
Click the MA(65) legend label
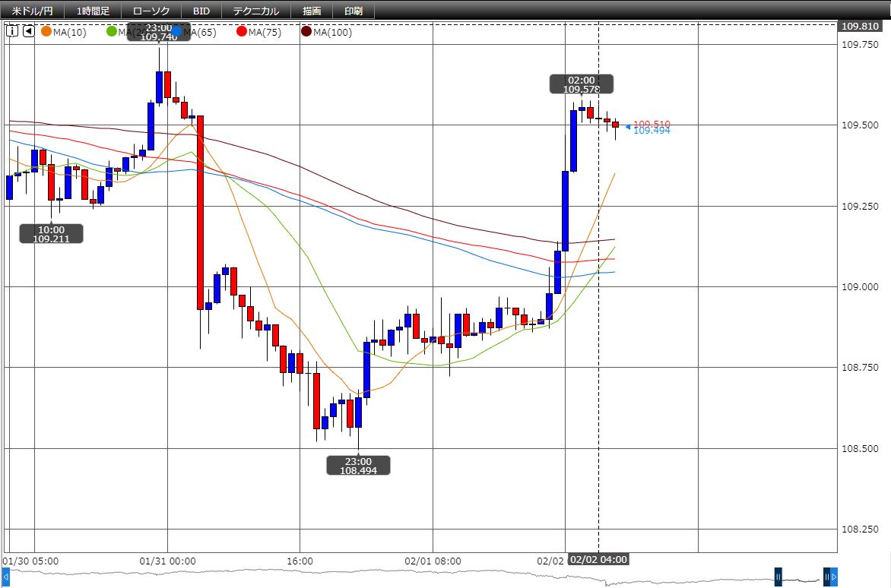[x=199, y=33]
